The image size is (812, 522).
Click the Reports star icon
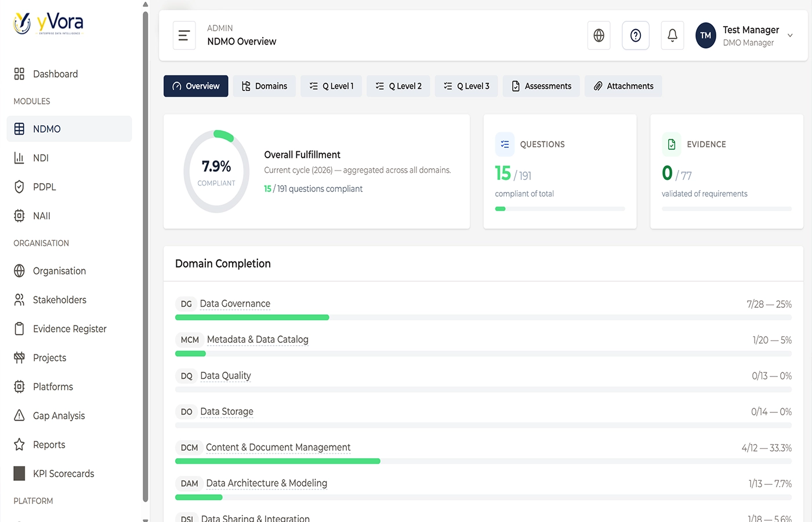pyautogui.click(x=19, y=445)
